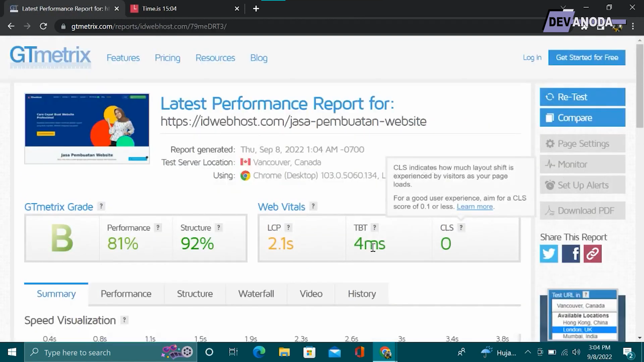Switch to the Waterfall tab
644x362 pixels.
[256, 294]
